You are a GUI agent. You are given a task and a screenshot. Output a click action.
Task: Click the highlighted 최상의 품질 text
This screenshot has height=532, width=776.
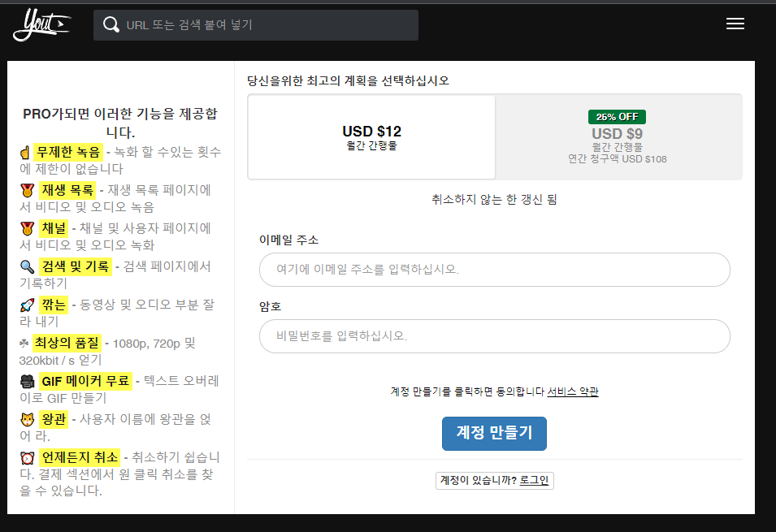point(67,343)
